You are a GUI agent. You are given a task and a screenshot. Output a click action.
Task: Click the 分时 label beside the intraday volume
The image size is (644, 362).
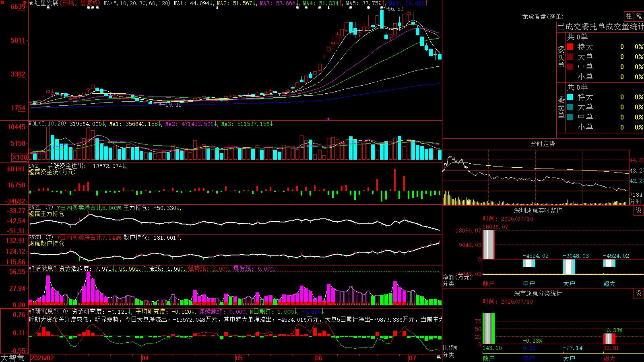(636, 202)
